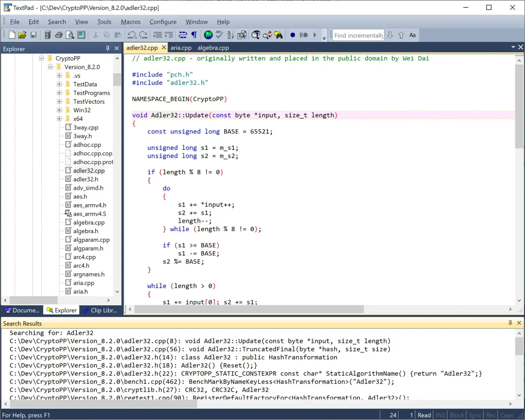
Task: Toggle the Show Formatting Marks icon
Action: [x=194, y=35]
